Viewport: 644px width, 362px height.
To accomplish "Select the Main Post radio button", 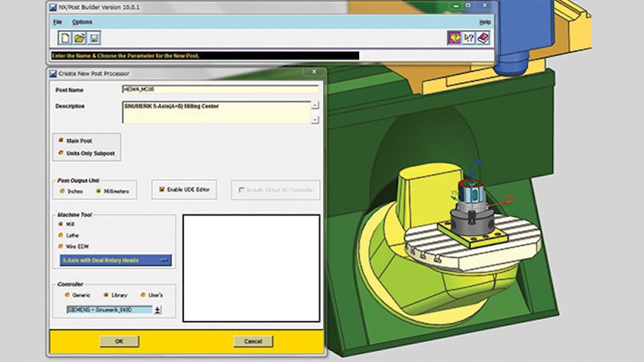I will 61,141.
